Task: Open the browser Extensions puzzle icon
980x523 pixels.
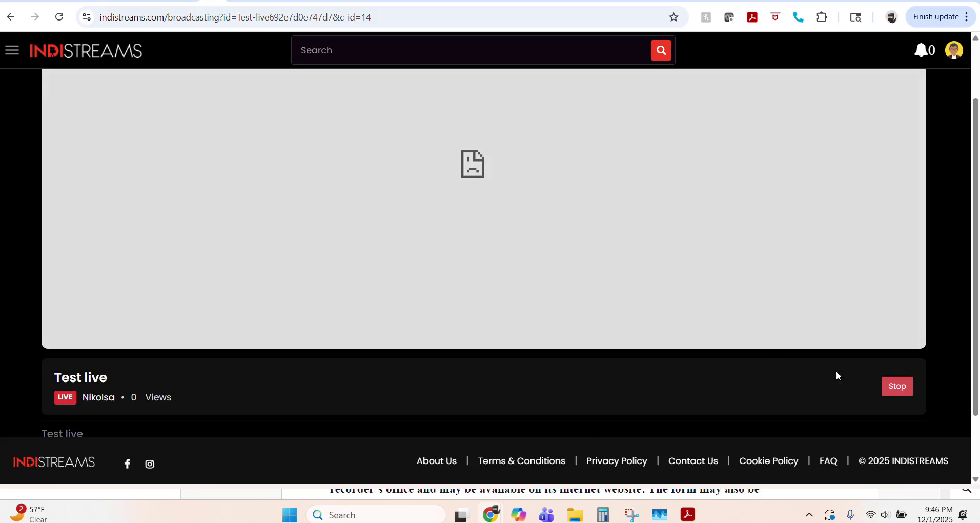Action: point(822,17)
